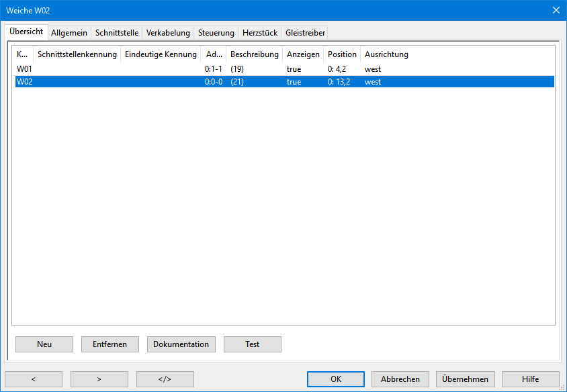This screenshot has height=392, width=567.
Task: Click the Neu button
Action: 44,344
